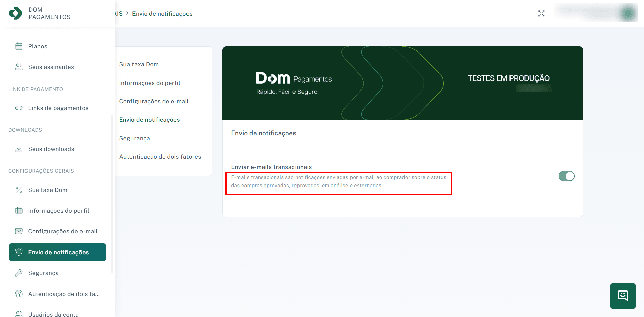The width and height of the screenshot is (644, 317).
Task: Open Sua taxa Dom settings section
Action: pyautogui.click(x=139, y=64)
